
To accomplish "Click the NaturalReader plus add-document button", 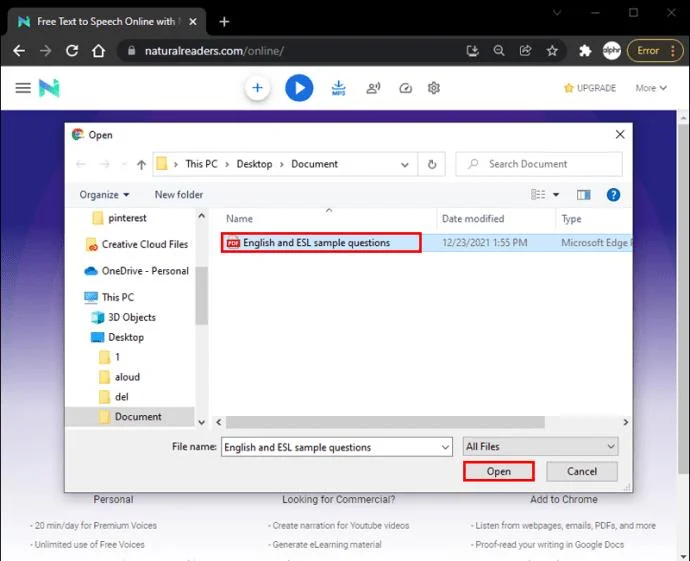I will (x=257, y=88).
